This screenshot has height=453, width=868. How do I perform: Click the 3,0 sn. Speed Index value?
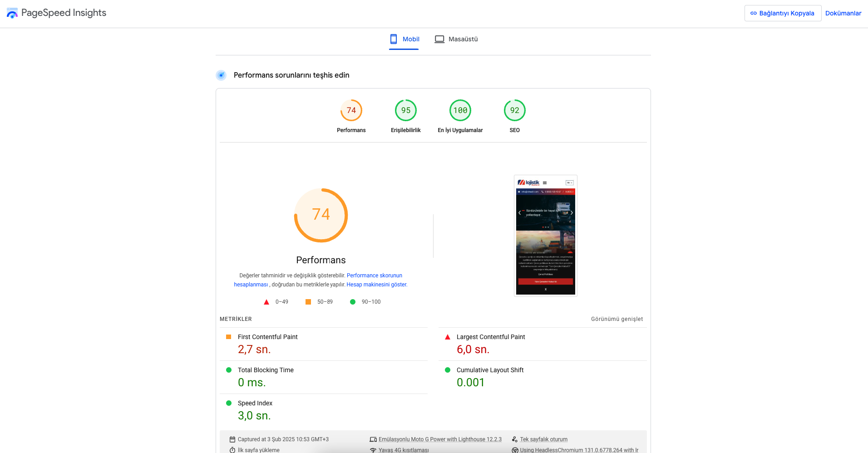click(x=254, y=416)
